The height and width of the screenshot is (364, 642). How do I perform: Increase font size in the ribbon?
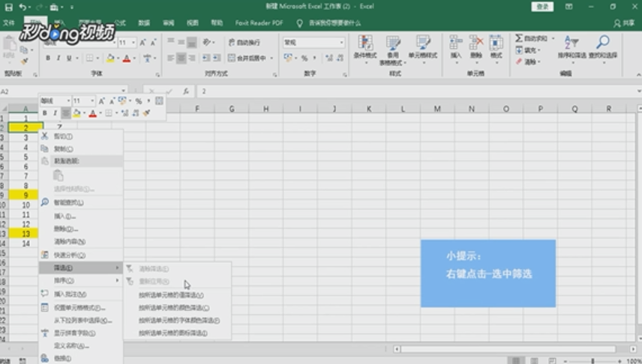coord(143,43)
